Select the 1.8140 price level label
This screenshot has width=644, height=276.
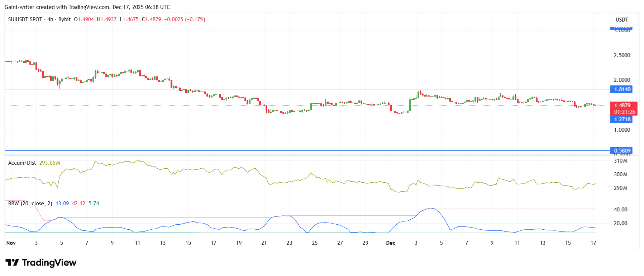[621, 89]
